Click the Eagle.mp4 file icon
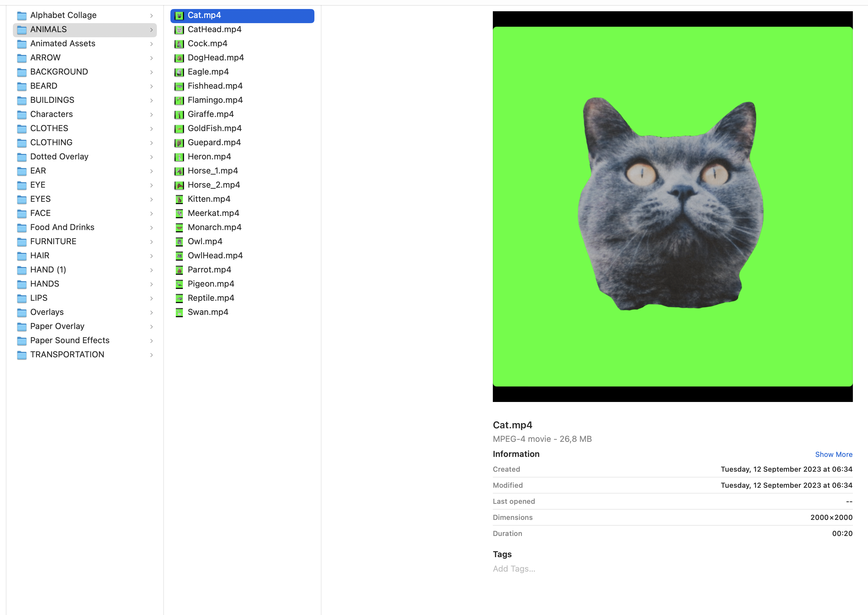 179,72
